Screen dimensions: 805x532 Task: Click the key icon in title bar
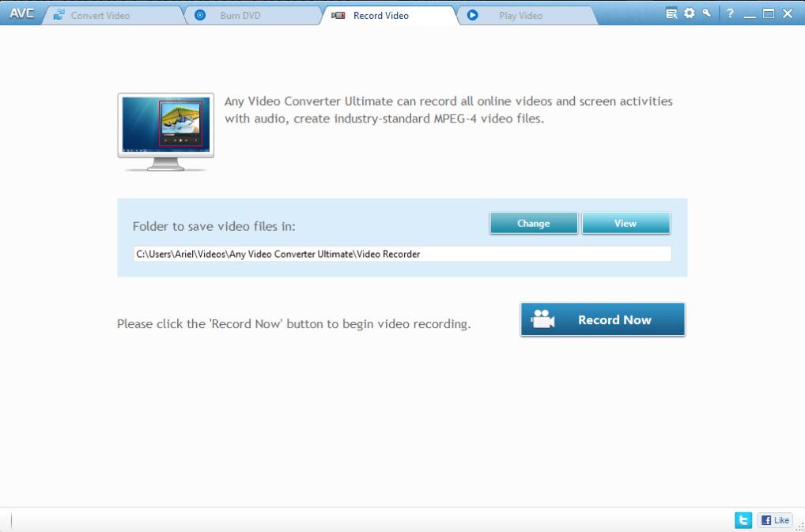(707, 13)
